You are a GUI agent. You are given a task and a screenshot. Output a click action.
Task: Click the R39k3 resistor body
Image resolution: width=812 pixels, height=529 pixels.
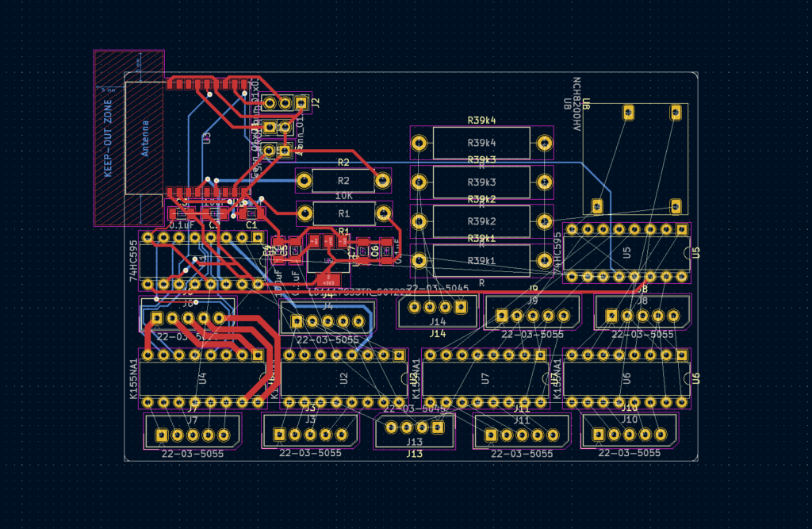coord(481,182)
